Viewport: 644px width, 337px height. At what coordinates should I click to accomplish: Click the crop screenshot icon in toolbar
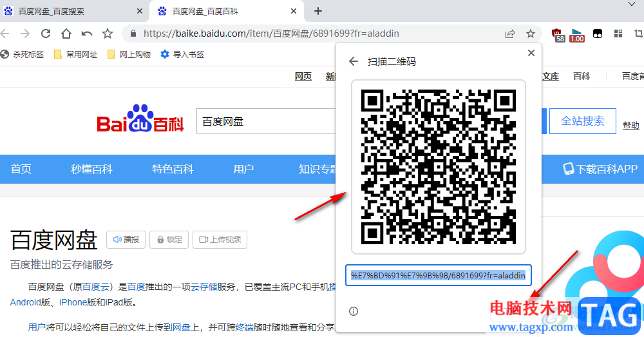(x=639, y=34)
